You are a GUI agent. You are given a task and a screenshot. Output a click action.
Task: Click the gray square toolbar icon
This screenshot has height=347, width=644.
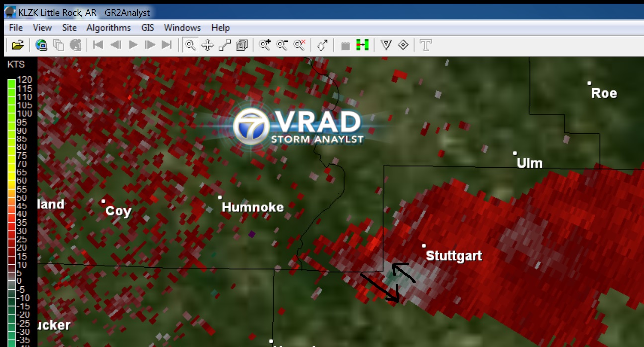[346, 46]
